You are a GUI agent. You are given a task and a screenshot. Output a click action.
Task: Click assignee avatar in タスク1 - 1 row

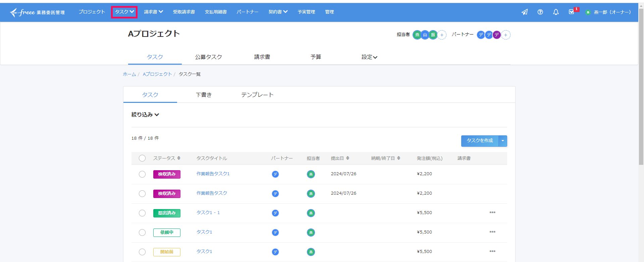pos(311,213)
